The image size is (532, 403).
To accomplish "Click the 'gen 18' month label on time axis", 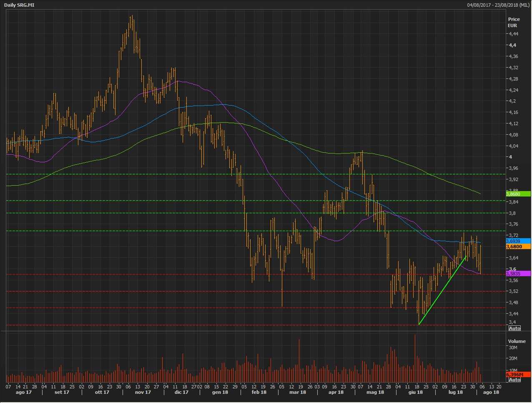I will (x=220, y=392).
